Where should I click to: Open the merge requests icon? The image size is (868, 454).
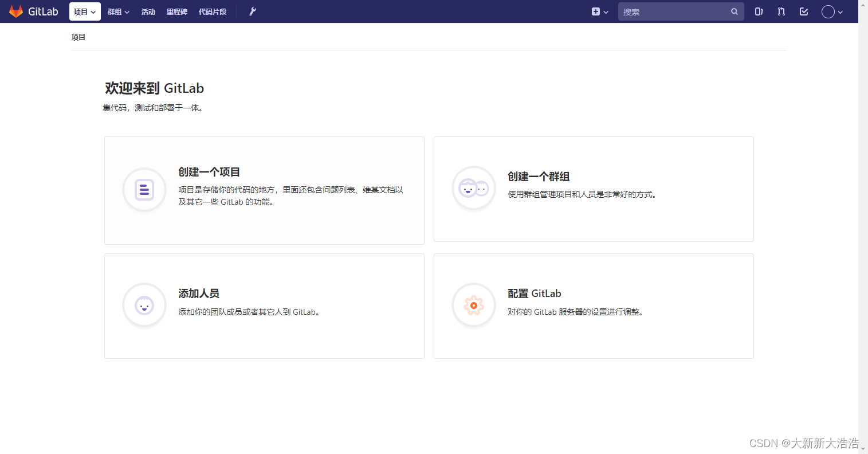pyautogui.click(x=781, y=11)
